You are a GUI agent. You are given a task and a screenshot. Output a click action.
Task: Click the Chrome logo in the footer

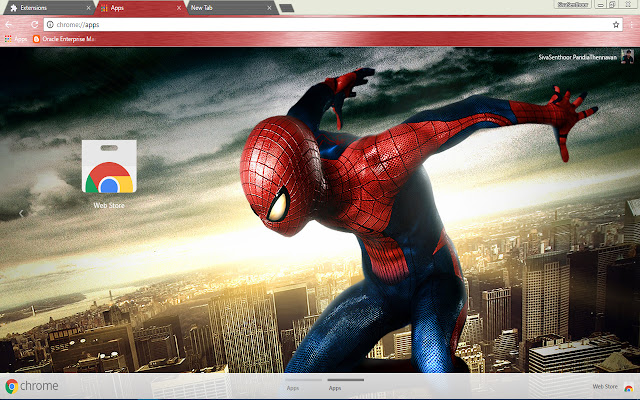pyautogui.click(x=32, y=386)
